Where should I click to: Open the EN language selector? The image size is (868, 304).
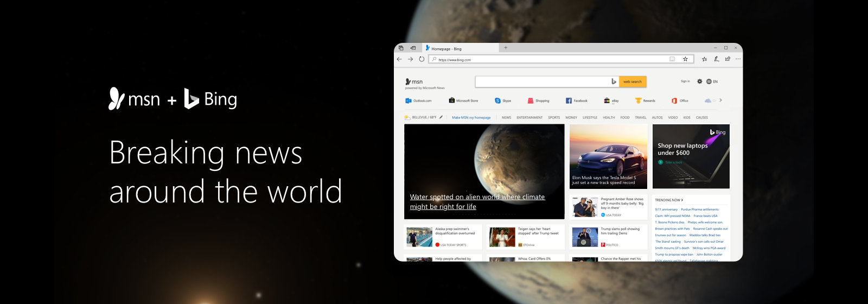[x=712, y=81]
